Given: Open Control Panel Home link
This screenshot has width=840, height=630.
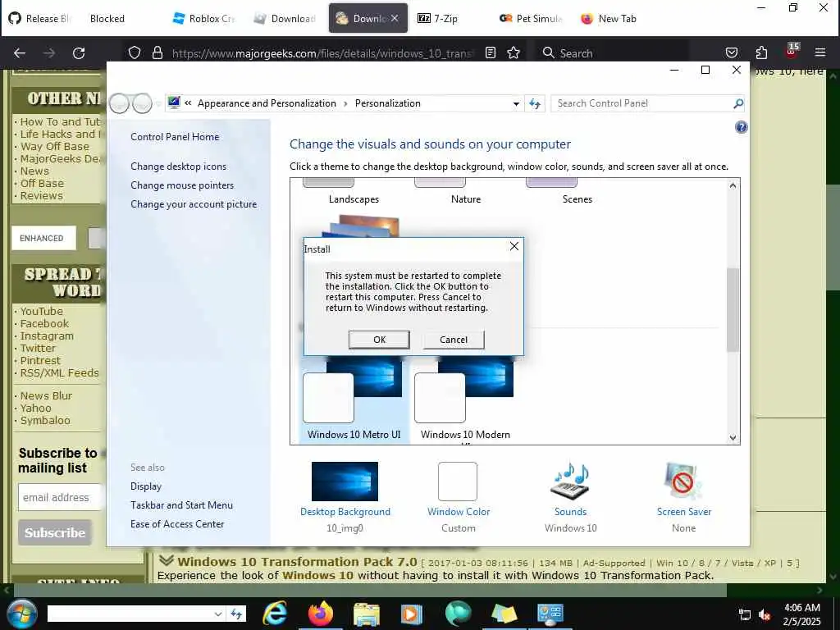Looking at the screenshot, I should (175, 137).
